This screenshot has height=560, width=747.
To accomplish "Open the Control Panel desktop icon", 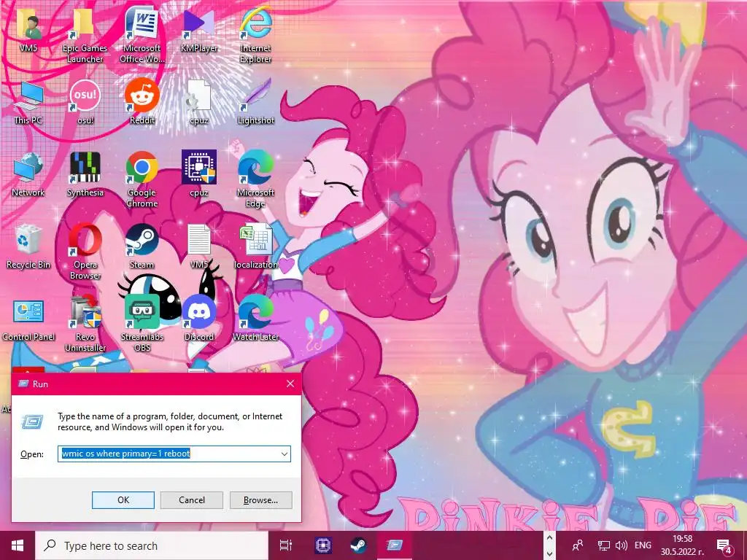I will [x=28, y=320].
